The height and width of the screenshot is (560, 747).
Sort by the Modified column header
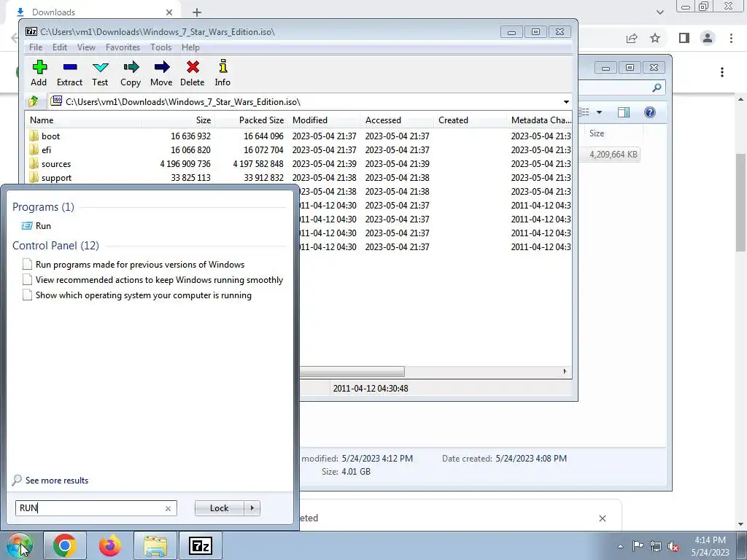coord(325,120)
